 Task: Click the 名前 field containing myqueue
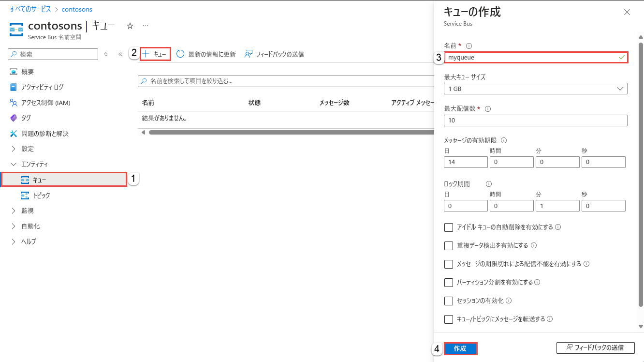[536, 57]
